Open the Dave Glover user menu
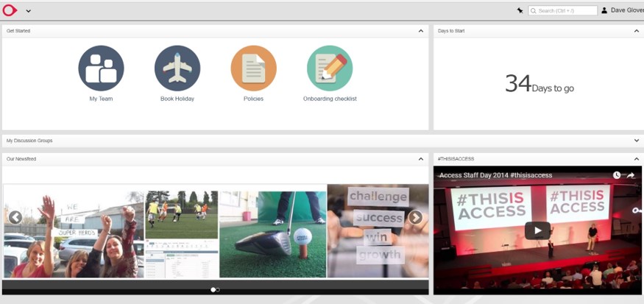 623,11
